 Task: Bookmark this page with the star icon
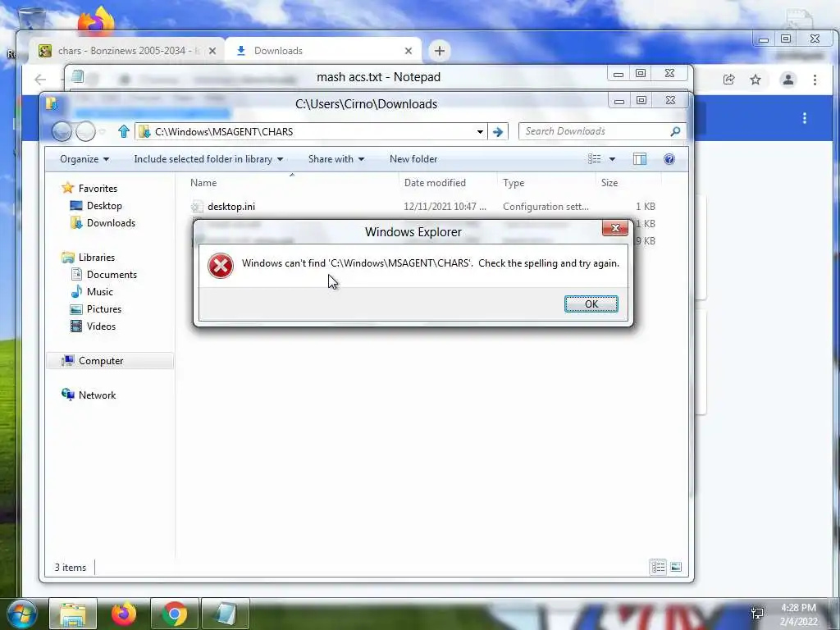(756, 80)
